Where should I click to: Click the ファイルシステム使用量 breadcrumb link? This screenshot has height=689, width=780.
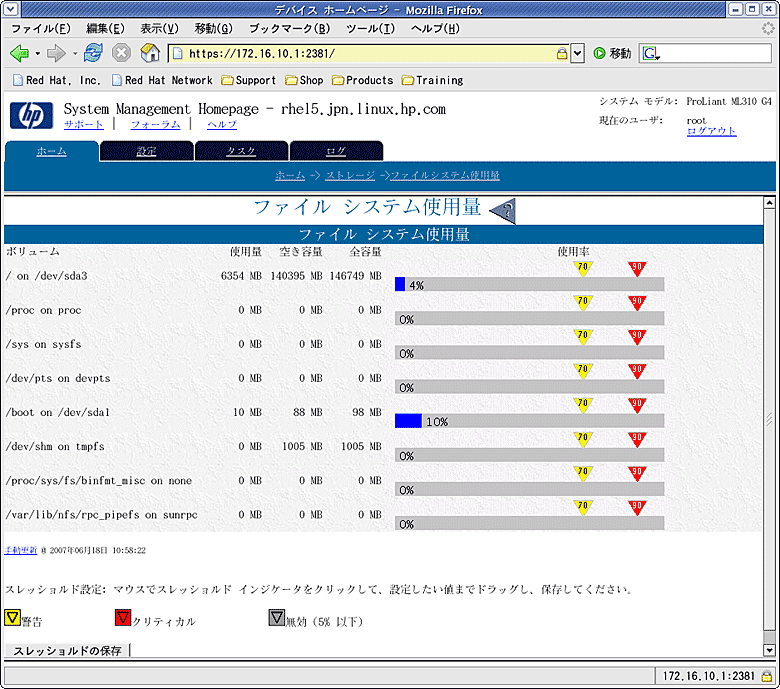pos(445,175)
